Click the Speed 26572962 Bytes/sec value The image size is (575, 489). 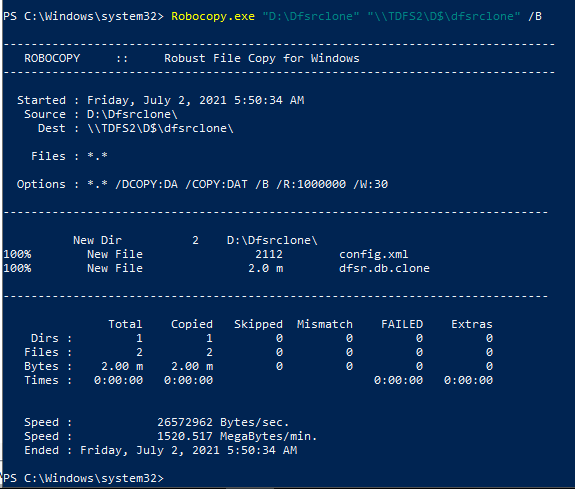coord(223,422)
